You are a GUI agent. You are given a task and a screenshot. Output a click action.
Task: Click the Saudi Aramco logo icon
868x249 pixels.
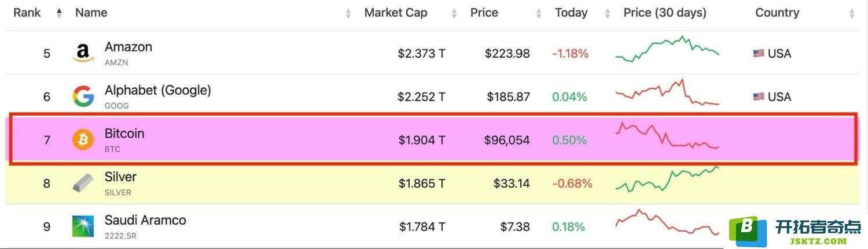83,226
